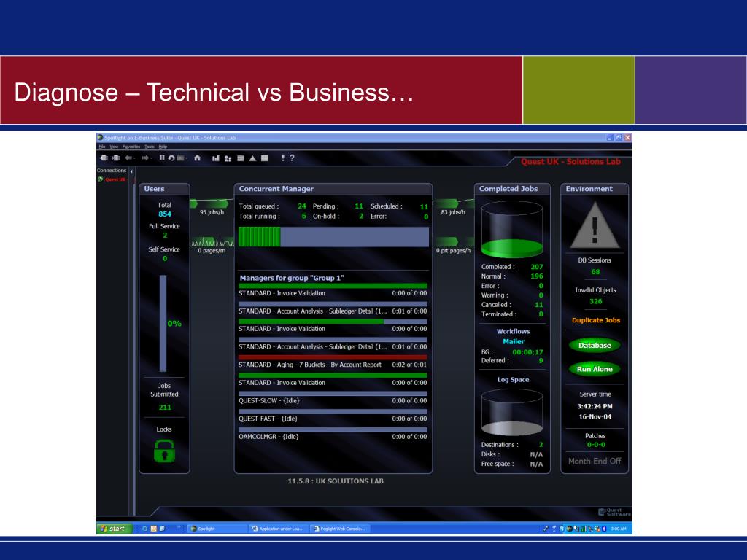Open the Favorites menu
Viewport: 747px width, 560px height.
pyautogui.click(x=131, y=147)
